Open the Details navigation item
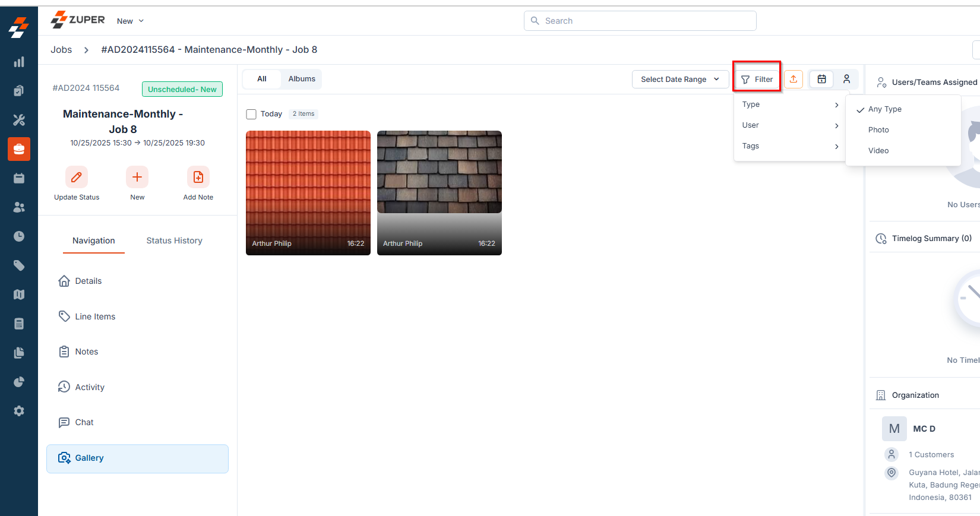The height and width of the screenshot is (516, 980). pos(137,281)
